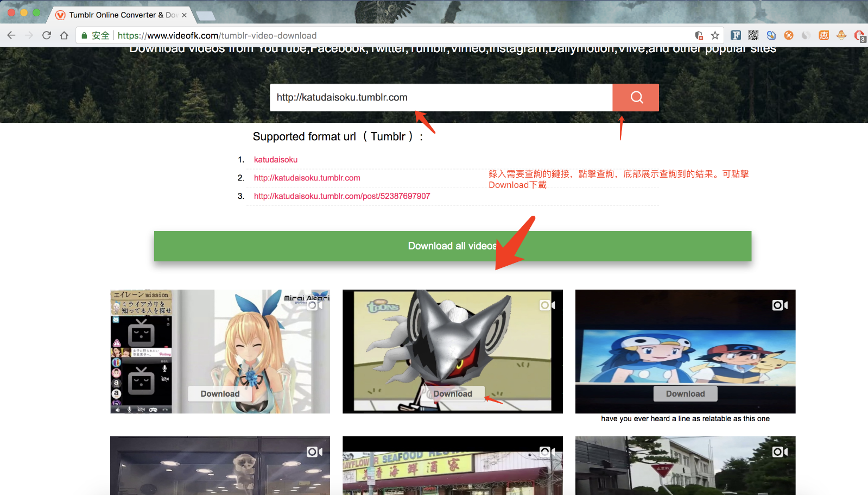The image size is (868, 495).
Task: Select the katudaisoku example link
Action: [x=276, y=160]
